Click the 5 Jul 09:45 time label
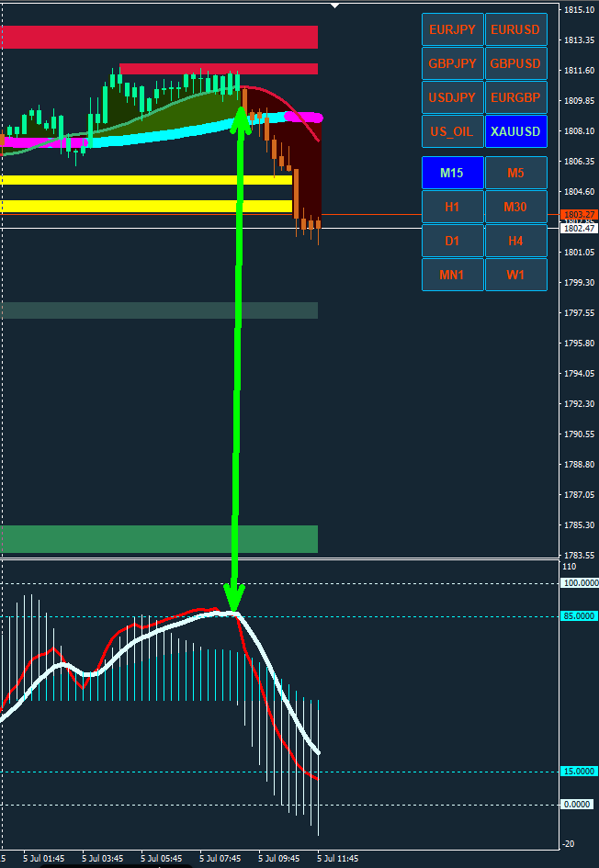 (x=279, y=859)
